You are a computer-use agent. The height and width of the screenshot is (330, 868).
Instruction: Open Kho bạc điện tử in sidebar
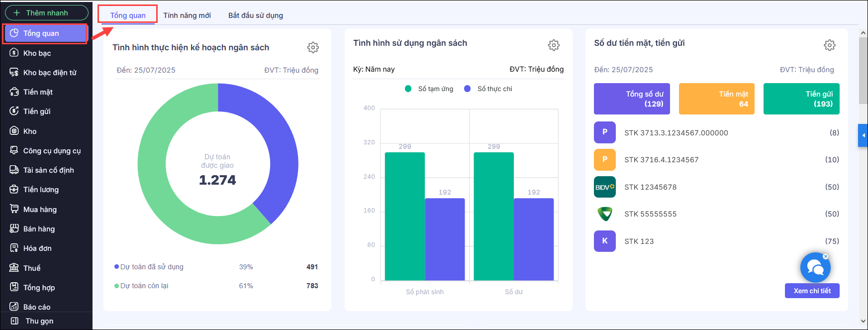click(x=49, y=73)
